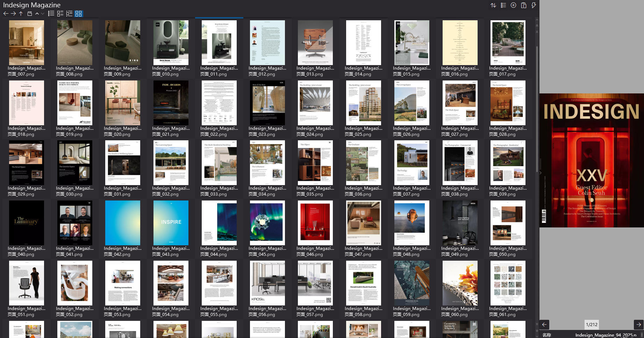644x338 pixels.
Task: Click the circled plus icon
Action: pos(513,5)
